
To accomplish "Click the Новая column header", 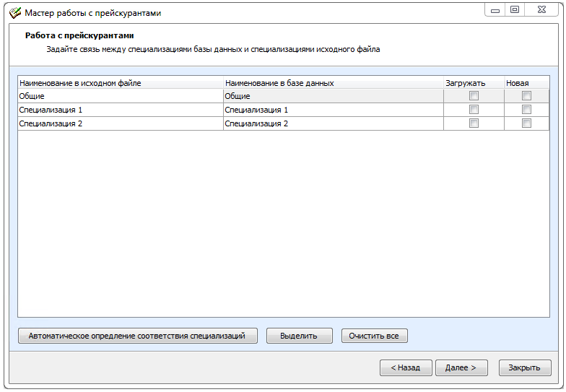I will [526, 83].
